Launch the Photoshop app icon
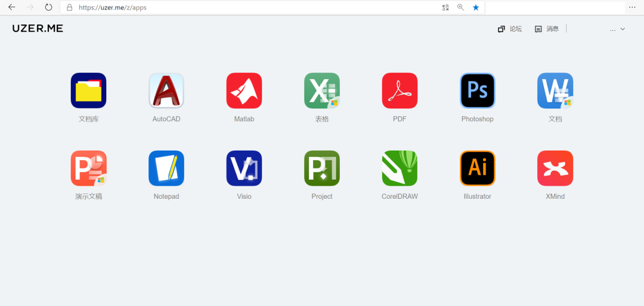The image size is (644, 306). (x=477, y=90)
